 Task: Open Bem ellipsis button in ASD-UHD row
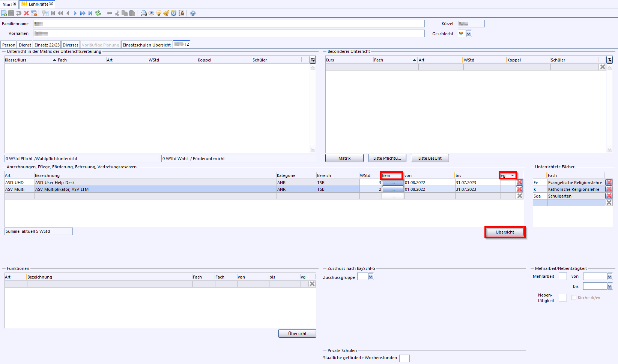pyautogui.click(x=393, y=183)
